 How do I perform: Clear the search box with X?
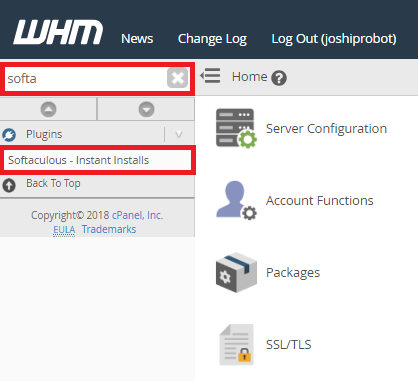click(x=177, y=78)
